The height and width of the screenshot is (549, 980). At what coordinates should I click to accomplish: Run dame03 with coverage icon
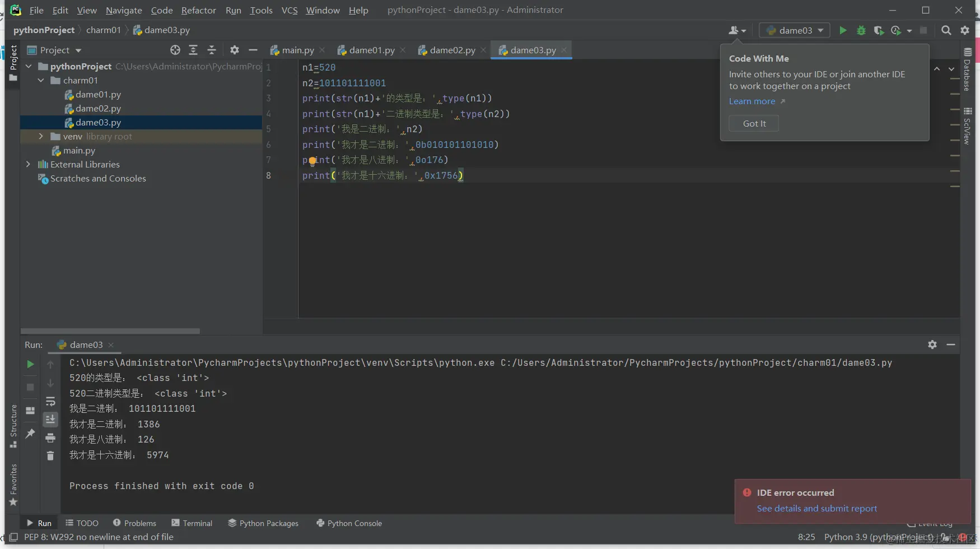click(879, 30)
